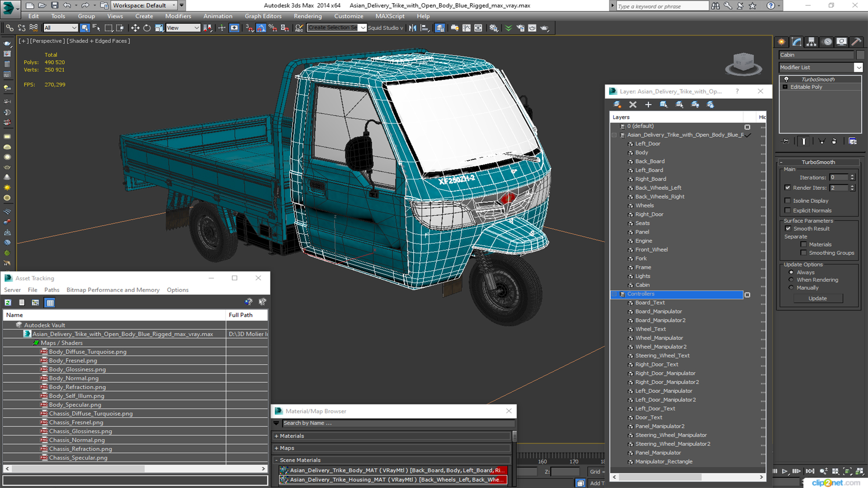868x488 pixels.
Task: Select the When Rendering radio button
Action: point(791,280)
